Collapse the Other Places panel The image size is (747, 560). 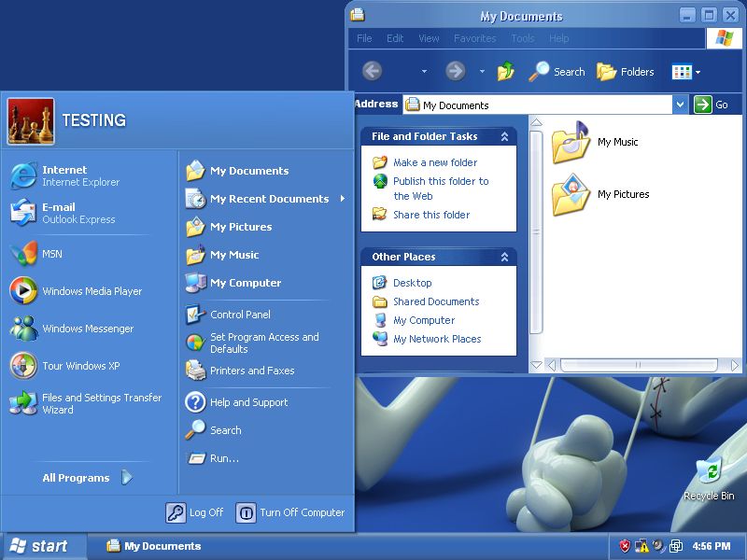504,258
